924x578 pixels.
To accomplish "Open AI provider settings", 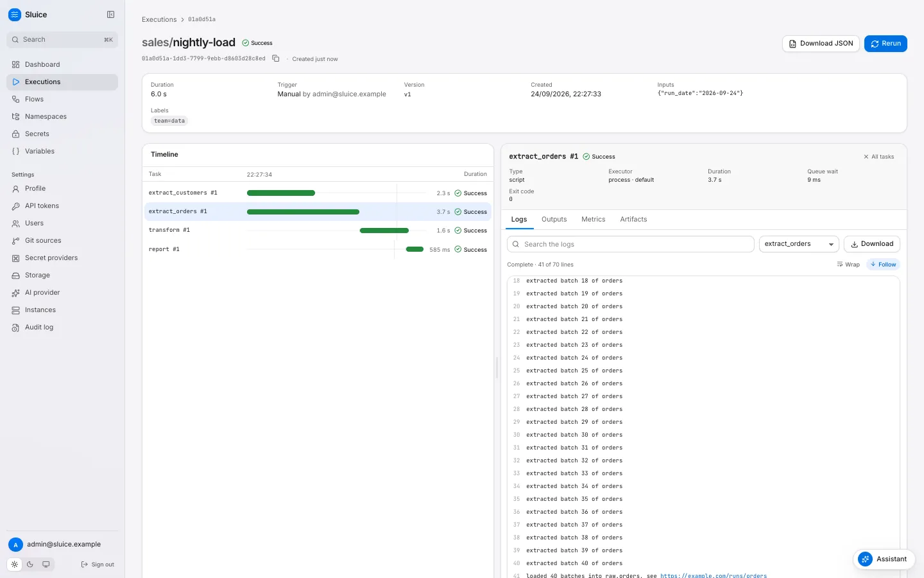I will click(62, 292).
